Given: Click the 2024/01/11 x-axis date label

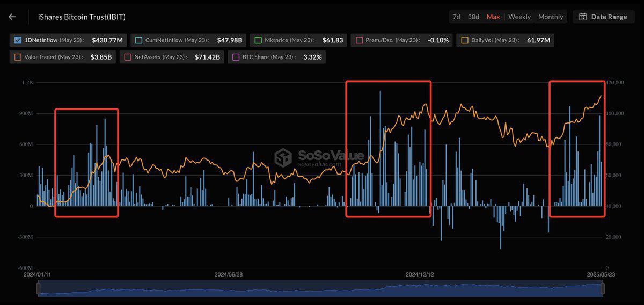Looking at the screenshot, I should click(38, 274).
